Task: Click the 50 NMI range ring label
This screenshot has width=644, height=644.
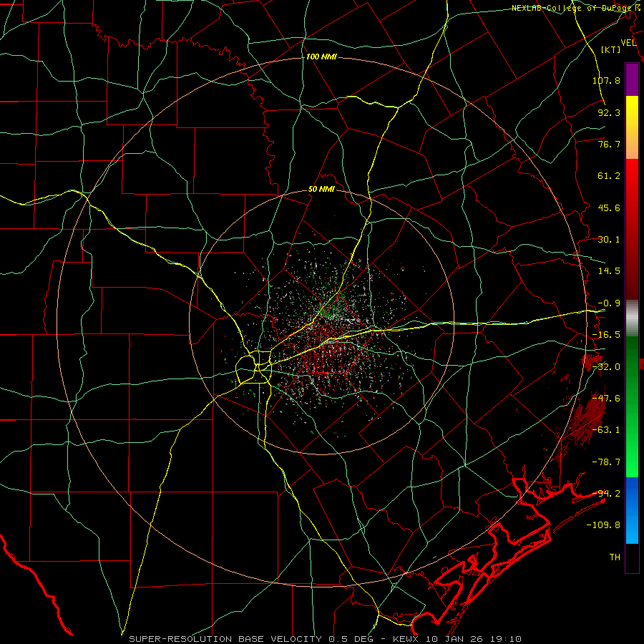Action: [x=321, y=190]
